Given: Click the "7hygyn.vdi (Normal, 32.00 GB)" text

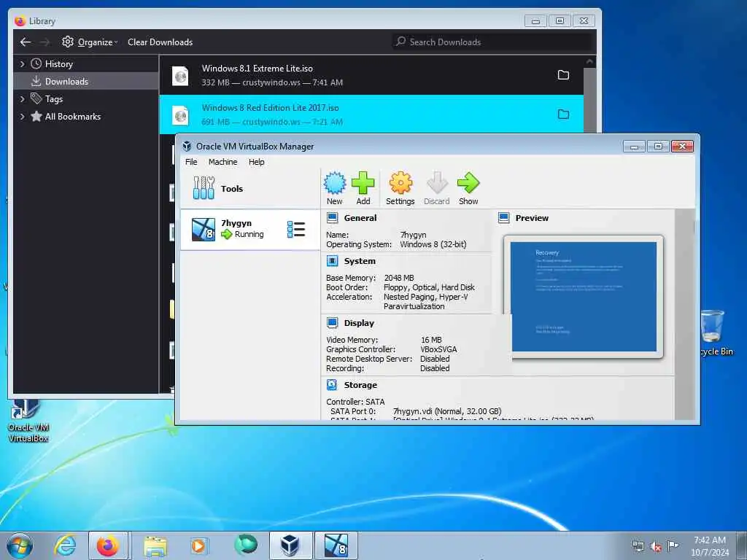Looking at the screenshot, I should pos(447,411).
